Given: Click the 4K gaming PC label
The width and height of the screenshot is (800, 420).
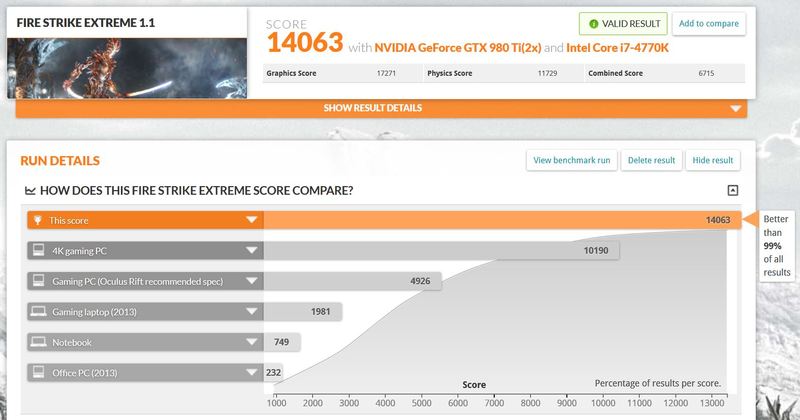Looking at the screenshot, I should click(80, 251).
